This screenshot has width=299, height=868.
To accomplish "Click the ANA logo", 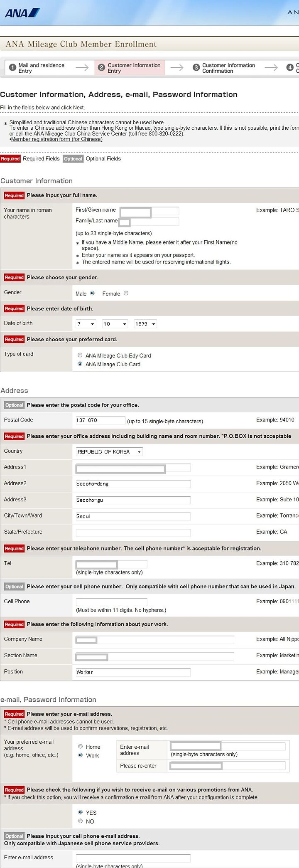I will 22,13.
